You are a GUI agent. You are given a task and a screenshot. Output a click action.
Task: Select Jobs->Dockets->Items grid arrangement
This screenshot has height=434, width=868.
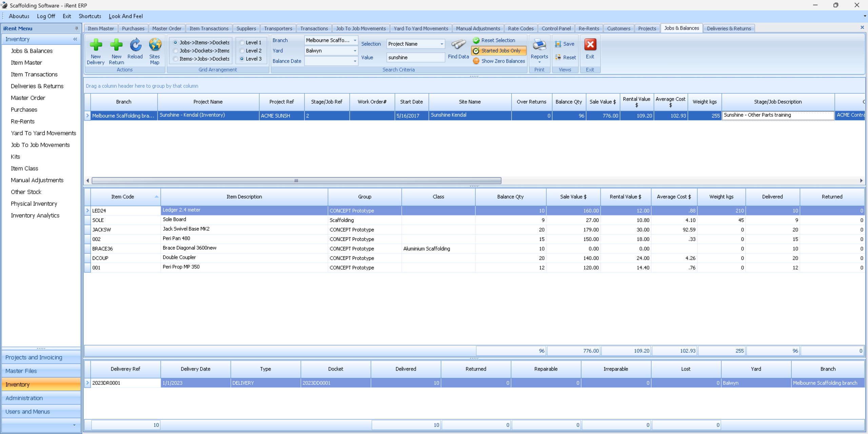[176, 51]
